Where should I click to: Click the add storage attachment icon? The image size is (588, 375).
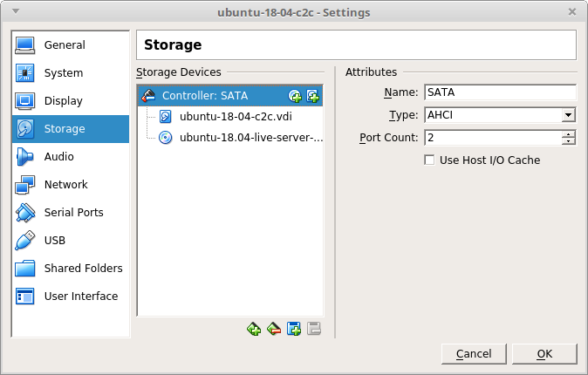coord(294,329)
